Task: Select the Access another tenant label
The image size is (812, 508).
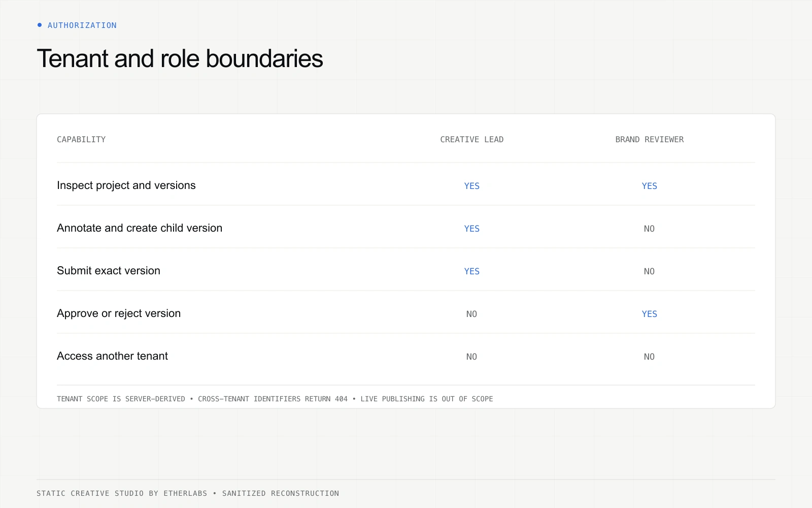Action: [x=112, y=356]
